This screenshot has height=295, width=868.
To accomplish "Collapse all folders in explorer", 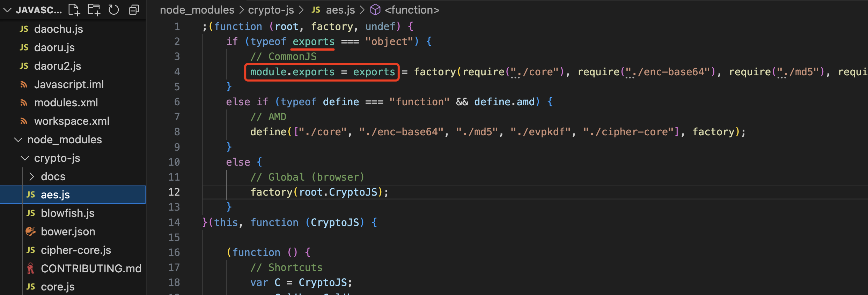I will 134,10.
